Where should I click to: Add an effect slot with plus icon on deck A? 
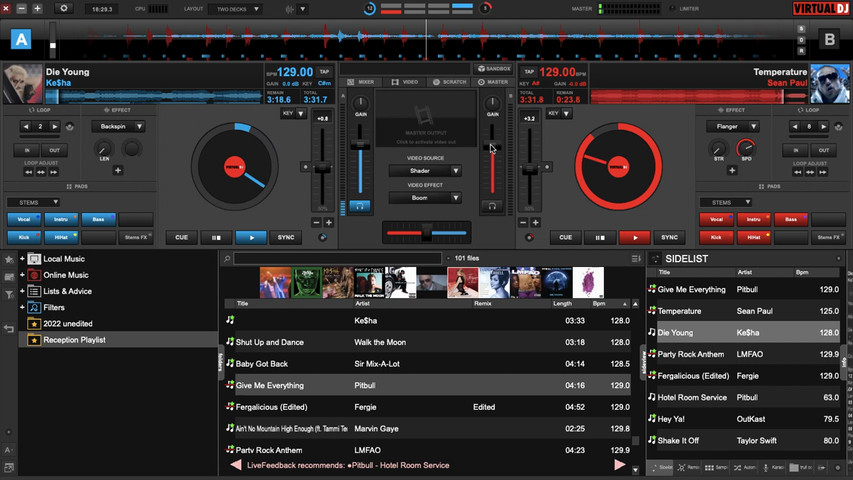click(118, 170)
